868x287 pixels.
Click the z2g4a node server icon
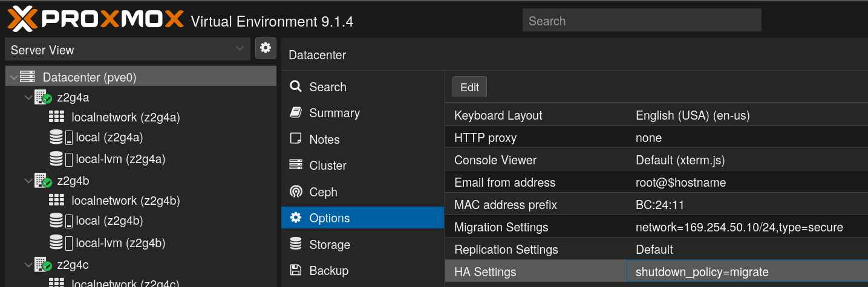pos(42,97)
